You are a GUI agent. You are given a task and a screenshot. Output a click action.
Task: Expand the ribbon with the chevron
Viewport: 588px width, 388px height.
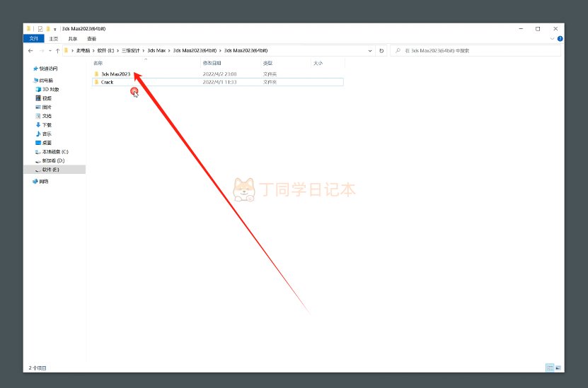pos(552,39)
